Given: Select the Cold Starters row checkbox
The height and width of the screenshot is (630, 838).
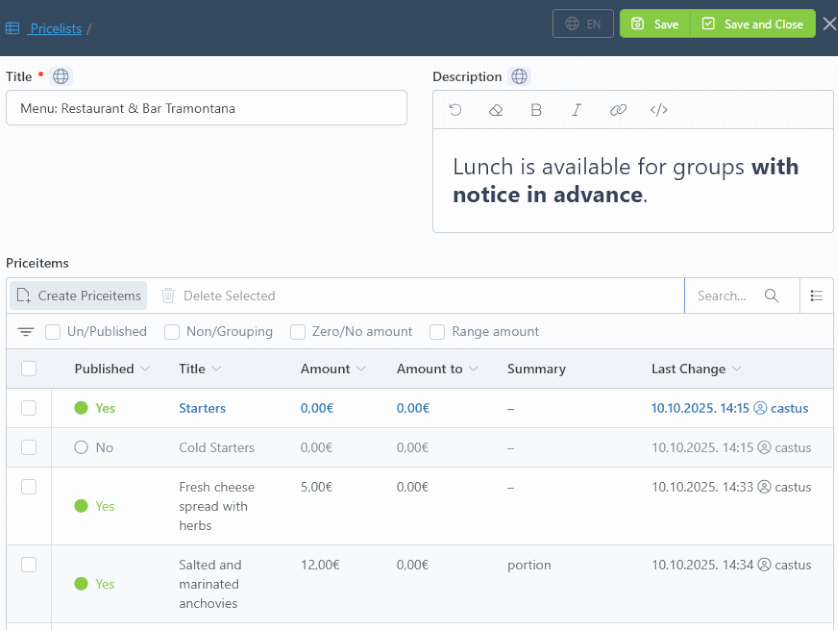Looking at the screenshot, I should point(29,447).
